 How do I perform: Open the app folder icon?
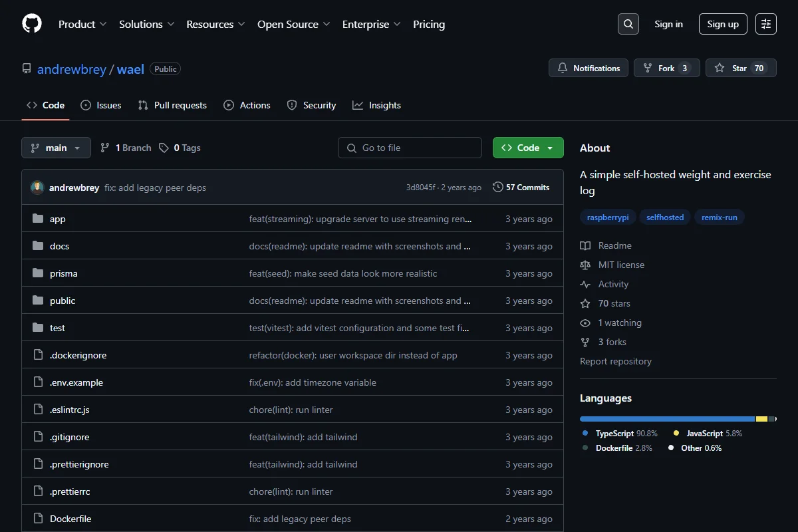coord(38,219)
